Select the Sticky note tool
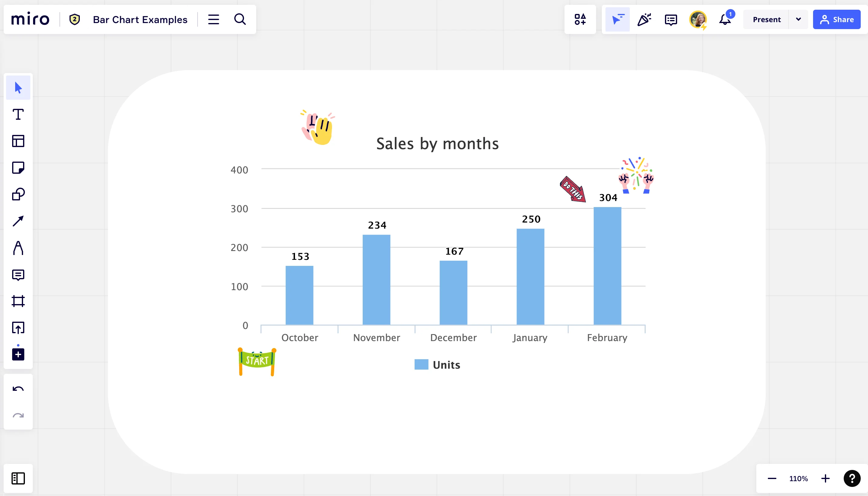Image resolution: width=868 pixels, height=496 pixels. (x=18, y=168)
